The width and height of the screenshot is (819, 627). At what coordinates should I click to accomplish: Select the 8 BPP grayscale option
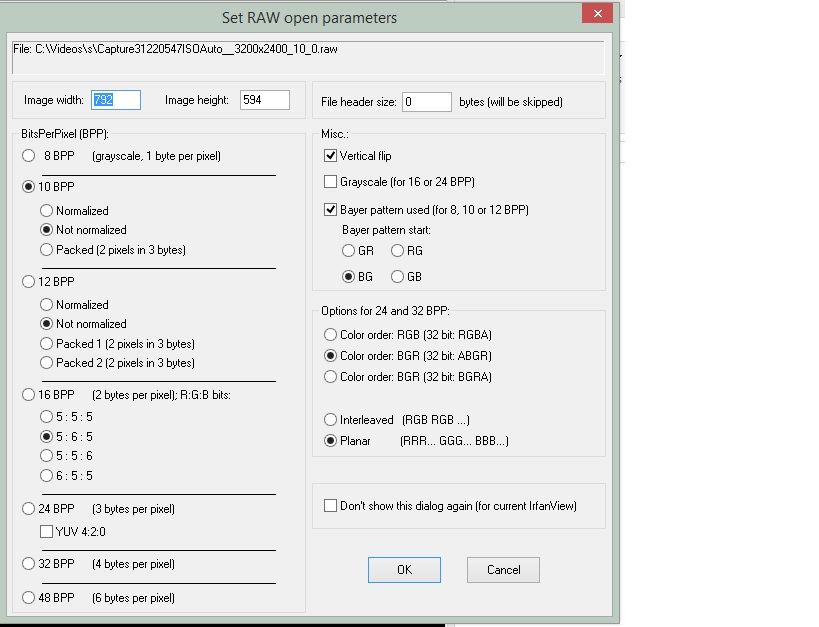point(29,156)
